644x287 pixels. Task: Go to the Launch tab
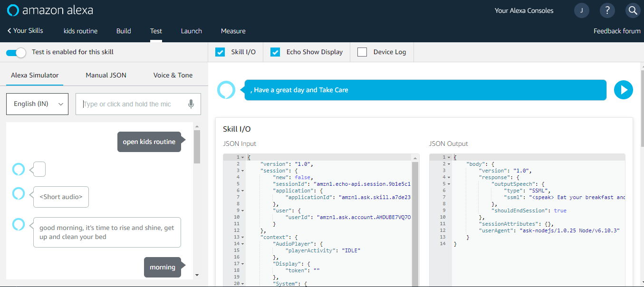pos(192,31)
